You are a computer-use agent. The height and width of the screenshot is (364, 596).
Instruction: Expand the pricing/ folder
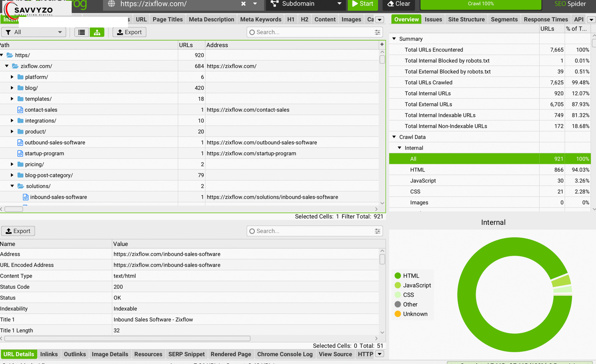coord(12,164)
